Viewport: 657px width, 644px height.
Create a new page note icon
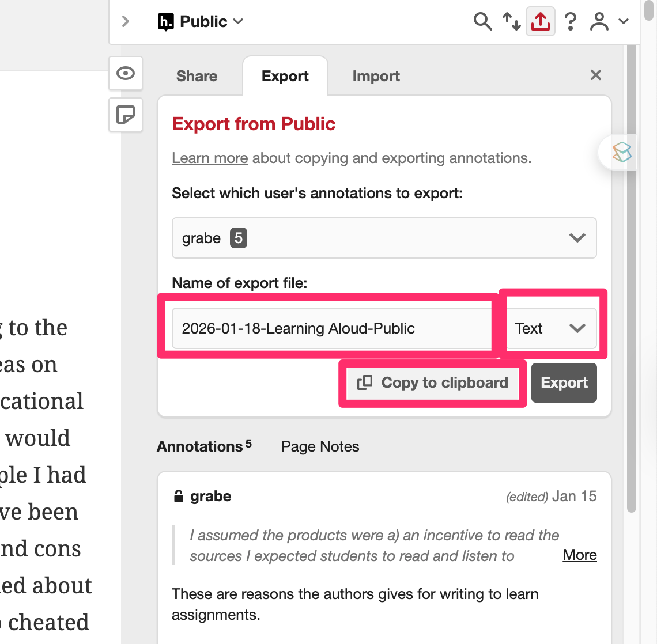(x=126, y=115)
